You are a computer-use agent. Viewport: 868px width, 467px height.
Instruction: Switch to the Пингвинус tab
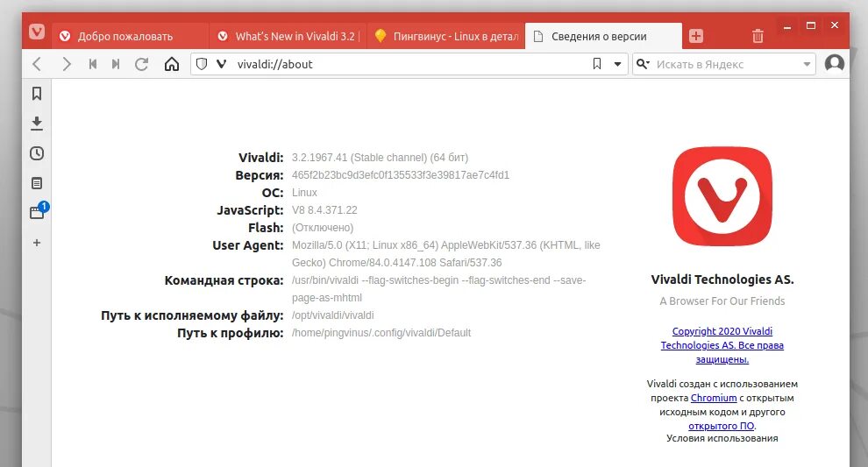point(446,36)
